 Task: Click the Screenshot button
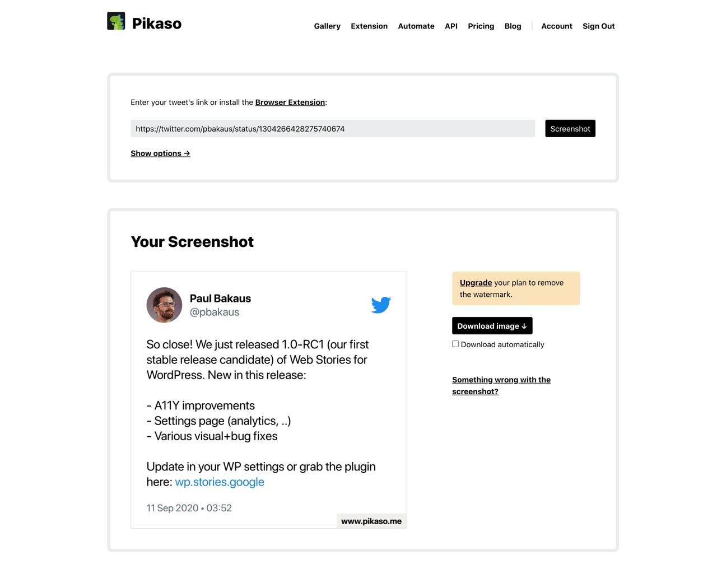click(570, 128)
